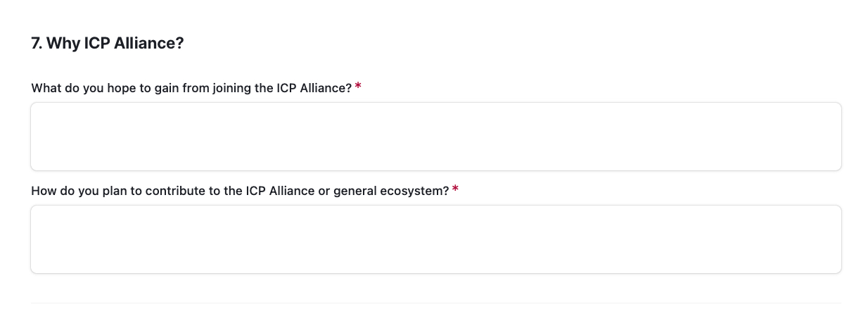The image size is (868, 314).
Task: Click the section number '7.' in the heading
Action: coord(37,44)
